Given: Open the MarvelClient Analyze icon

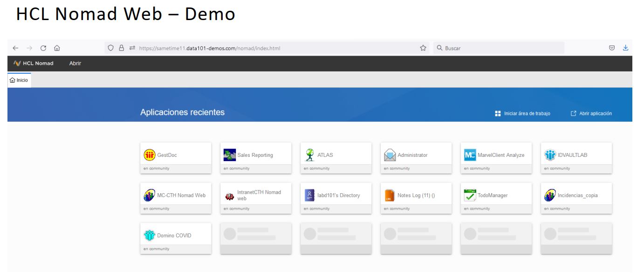Looking at the screenshot, I should pyautogui.click(x=470, y=155).
